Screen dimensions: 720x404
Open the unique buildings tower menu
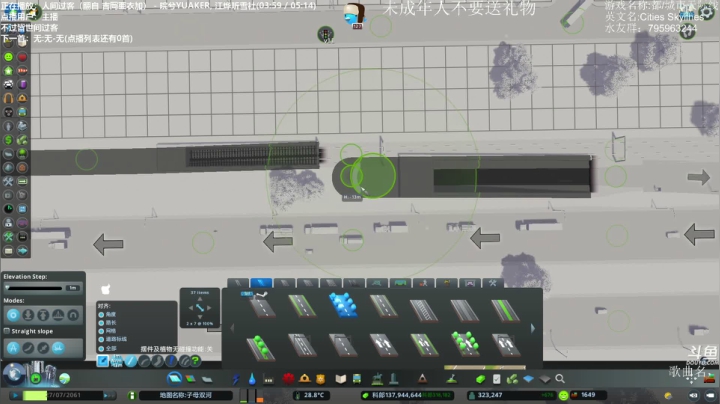pyautogui.click(x=394, y=378)
